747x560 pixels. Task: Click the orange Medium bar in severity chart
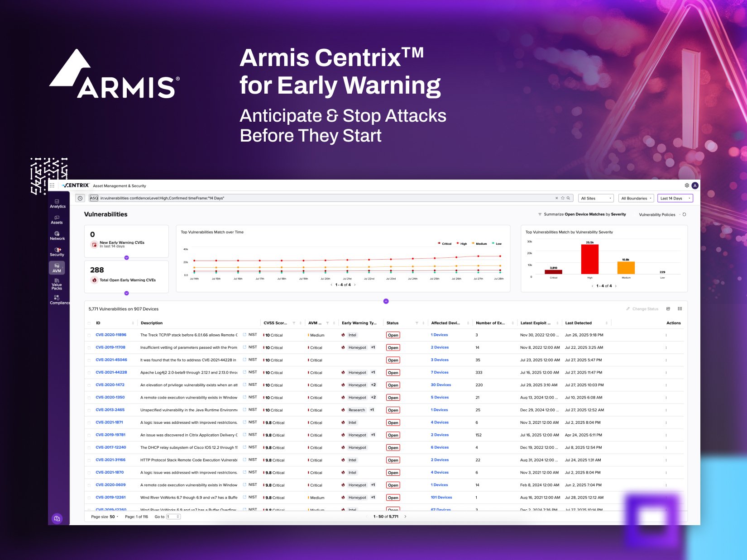[x=626, y=268]
